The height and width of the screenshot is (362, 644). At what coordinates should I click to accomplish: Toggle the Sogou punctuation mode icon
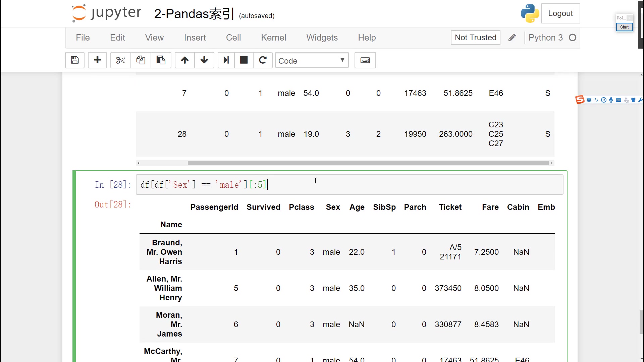596,100
